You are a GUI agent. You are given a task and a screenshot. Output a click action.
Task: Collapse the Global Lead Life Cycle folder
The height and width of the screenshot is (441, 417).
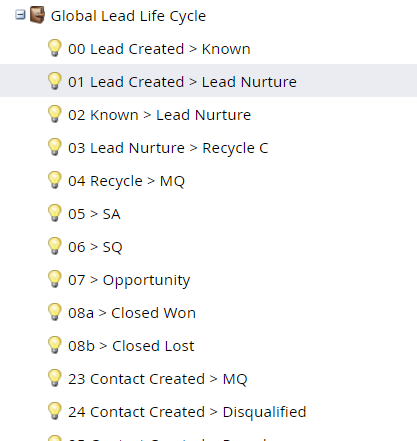click(20, 15)
